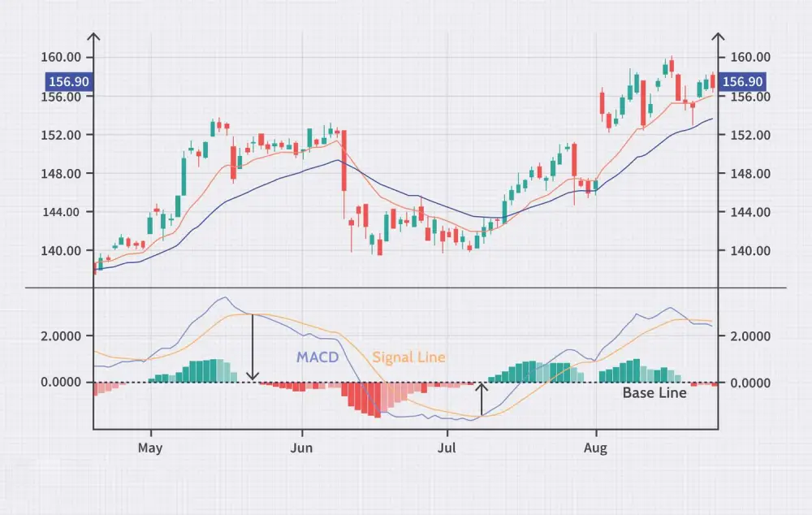Click the Base Line label
Image resolution: width=812 pixels, height=515 pixels.
point(654,393)
